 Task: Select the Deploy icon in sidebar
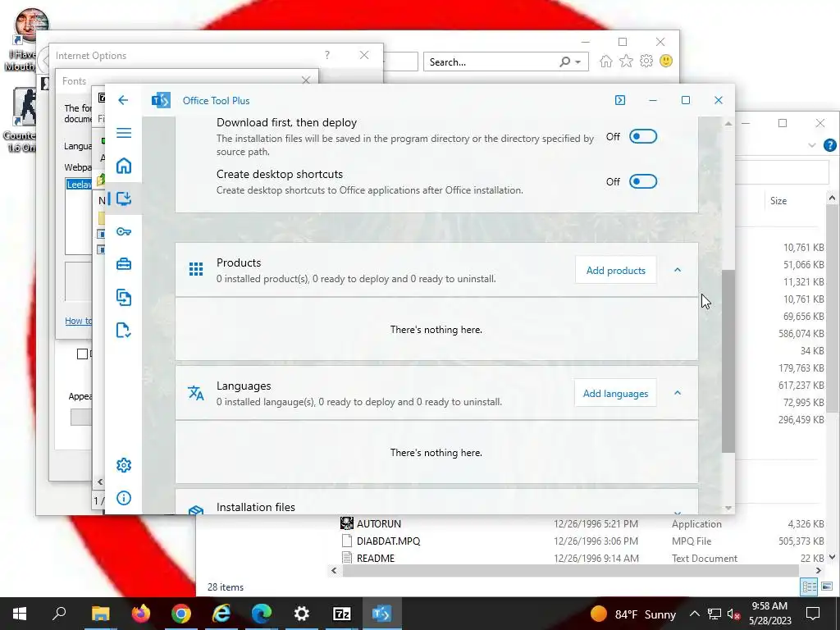point(124,199)
